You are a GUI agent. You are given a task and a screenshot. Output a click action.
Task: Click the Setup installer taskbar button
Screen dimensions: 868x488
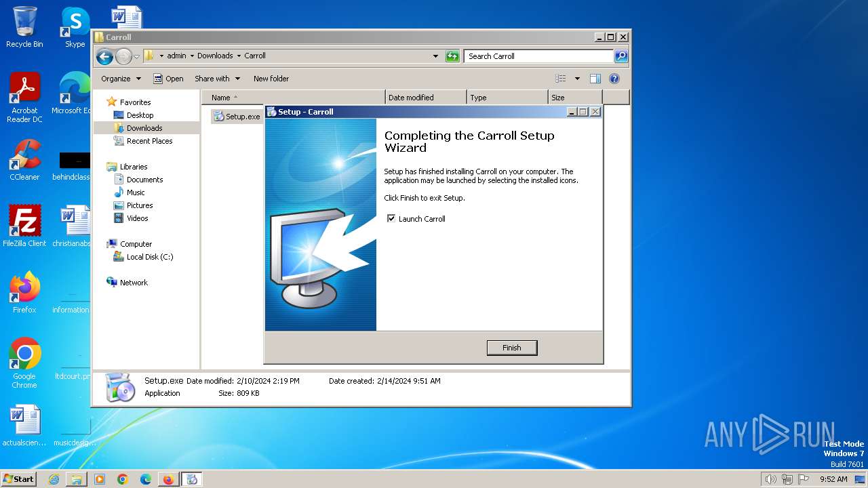192,479
